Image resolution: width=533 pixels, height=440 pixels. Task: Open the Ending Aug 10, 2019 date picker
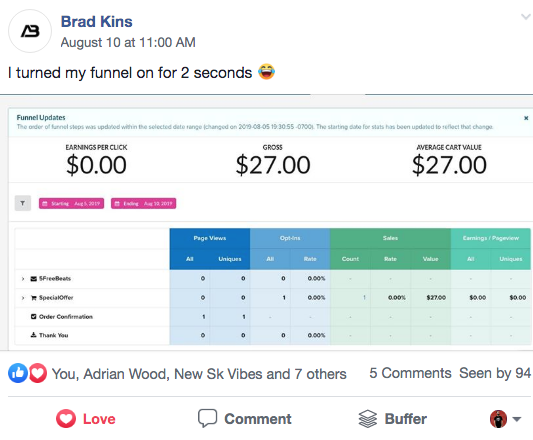click(143, 203)
